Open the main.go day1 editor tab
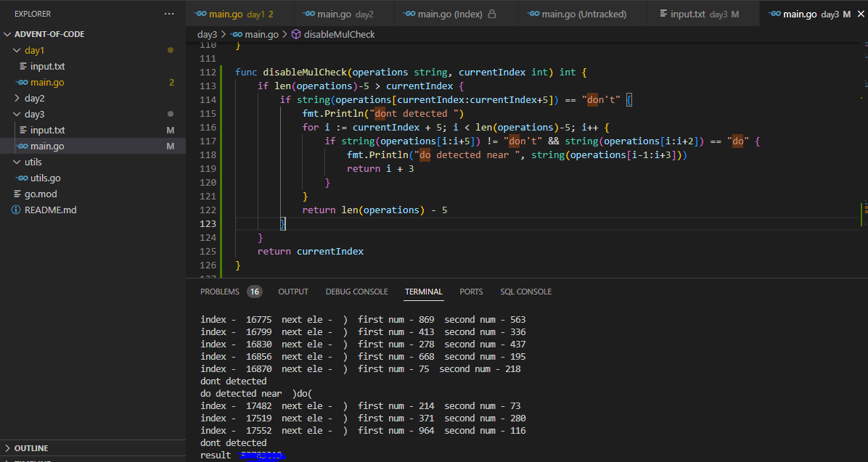868x462 pixels. click(242, 14)
